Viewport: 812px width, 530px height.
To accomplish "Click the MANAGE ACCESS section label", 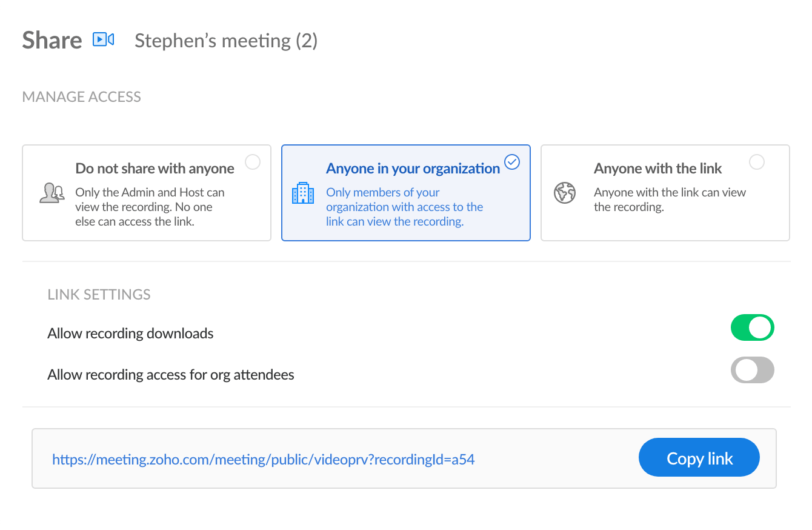I will [81, 97].
